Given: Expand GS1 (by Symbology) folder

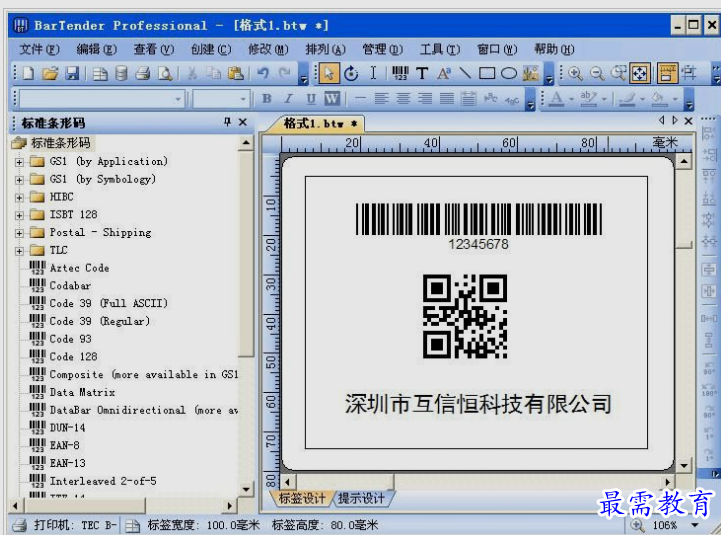Looking at the screenshot, I should pos(19,180).
